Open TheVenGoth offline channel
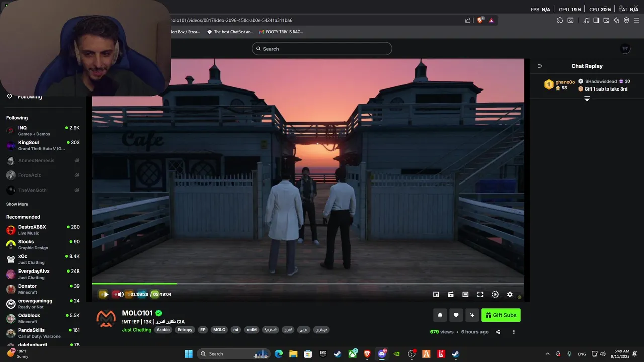The image size is (644, 362). click(x=43, y=190)
